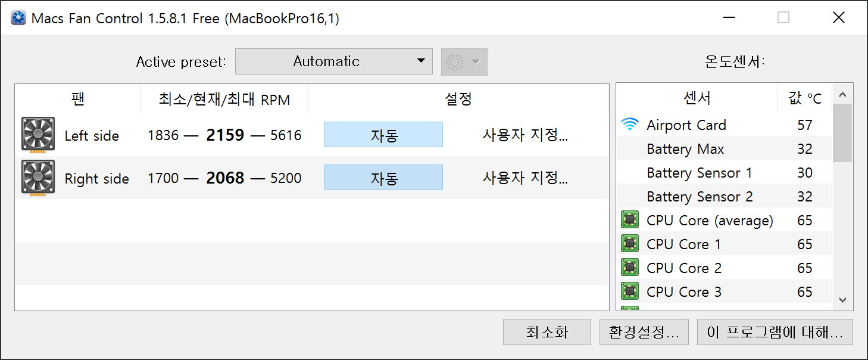Click the 값 °C column header
Viewport: 868px width, 360px height.
click(805, 98)
